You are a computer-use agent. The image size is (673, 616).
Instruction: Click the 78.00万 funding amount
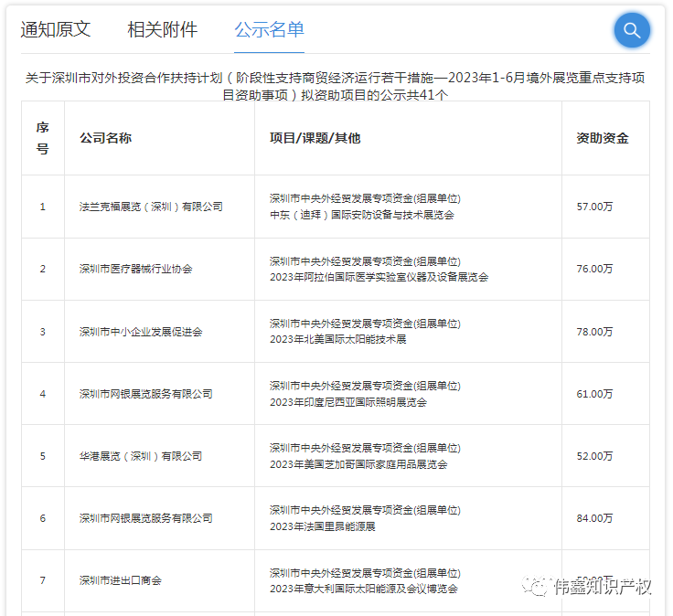coord(594,332)
